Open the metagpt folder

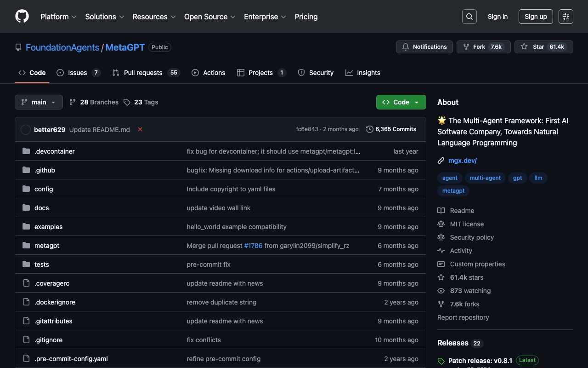point(47,246)
